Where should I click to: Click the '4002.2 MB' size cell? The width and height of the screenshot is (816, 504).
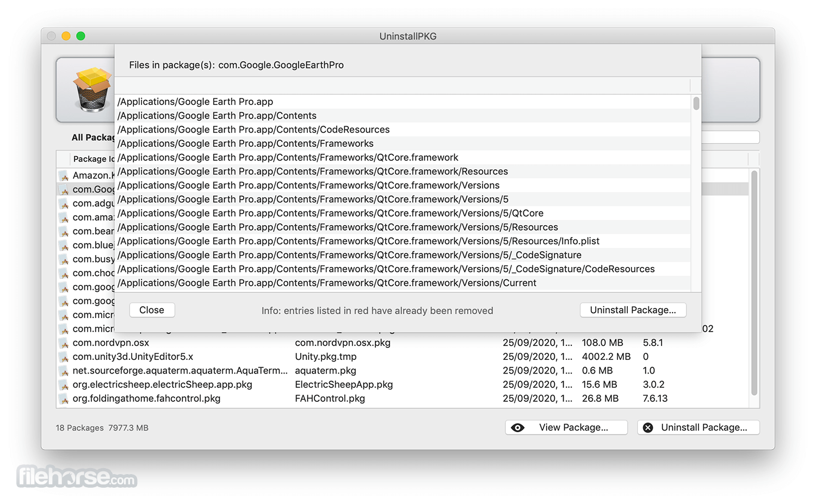click(x=607, y=357)
